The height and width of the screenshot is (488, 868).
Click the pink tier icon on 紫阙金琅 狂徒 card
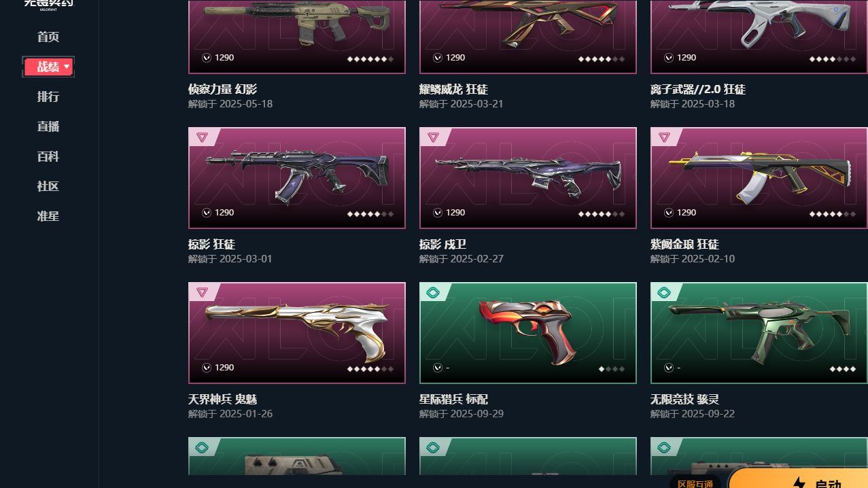(x=664, y=137)
